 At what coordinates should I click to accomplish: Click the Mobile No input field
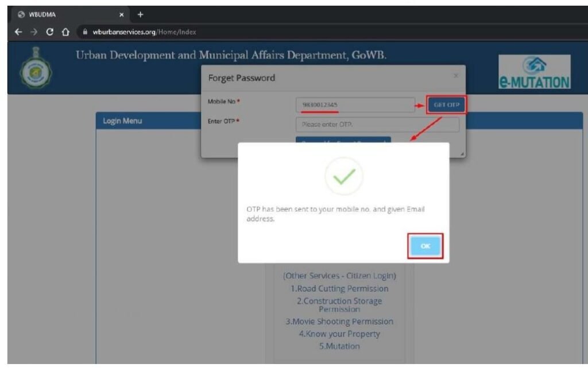pyautogui.click(x=355, y=104)
